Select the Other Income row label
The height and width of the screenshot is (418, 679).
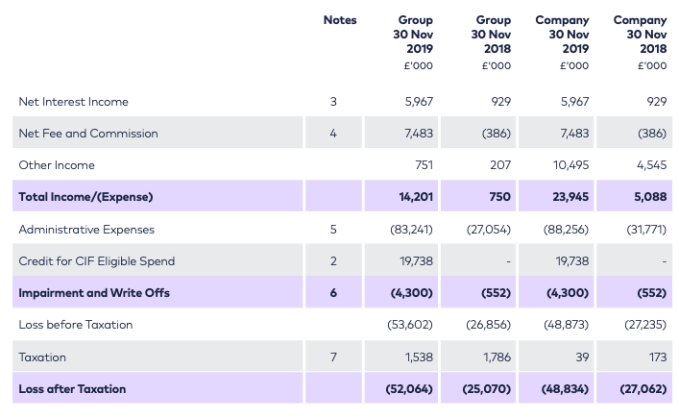[x=57, y=166]
